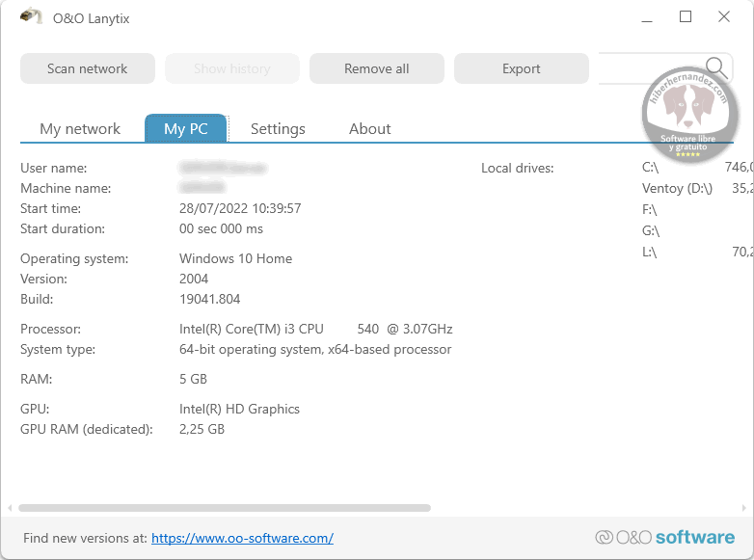
Task: Click the version value 2004
Action: 194,279
